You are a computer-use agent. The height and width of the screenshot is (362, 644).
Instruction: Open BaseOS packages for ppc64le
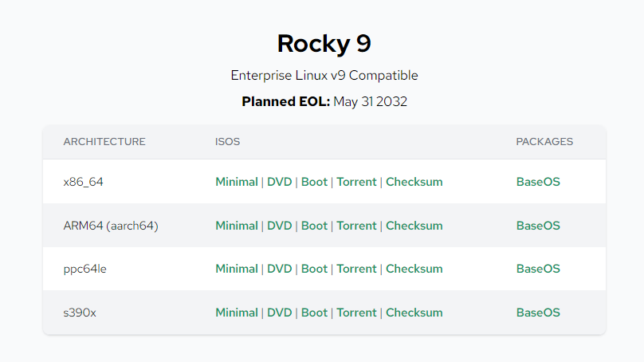[538, 269]
